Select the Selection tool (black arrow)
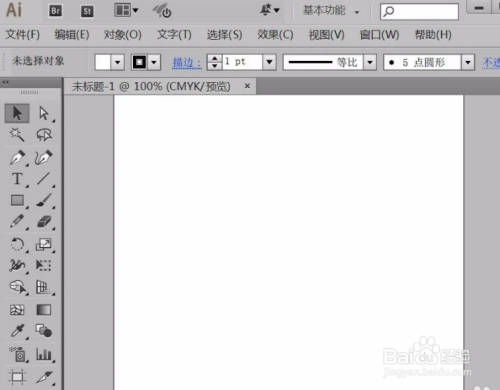The height and width of the screenshot is (390, 500). coord(17,113)
